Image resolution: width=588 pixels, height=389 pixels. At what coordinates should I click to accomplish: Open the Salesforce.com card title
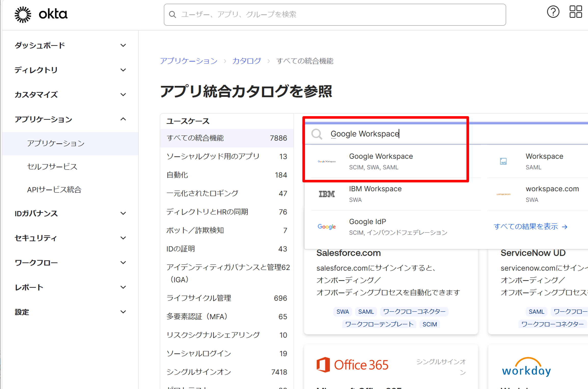349,253
